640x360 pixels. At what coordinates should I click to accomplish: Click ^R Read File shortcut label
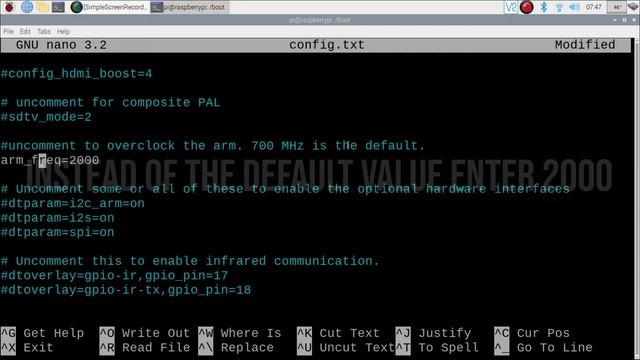[x=144, y=348]
